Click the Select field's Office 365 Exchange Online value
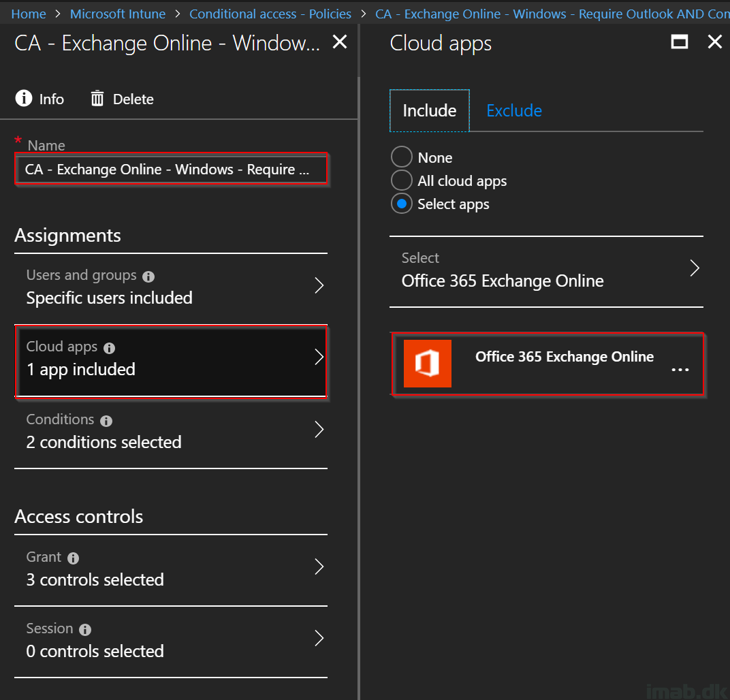 coord(503,281)
